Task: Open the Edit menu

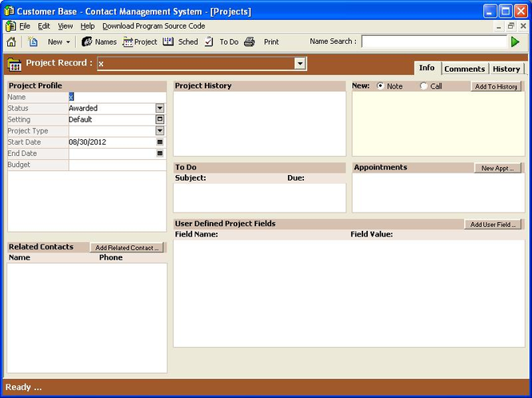Action: [x=44, y=26]
